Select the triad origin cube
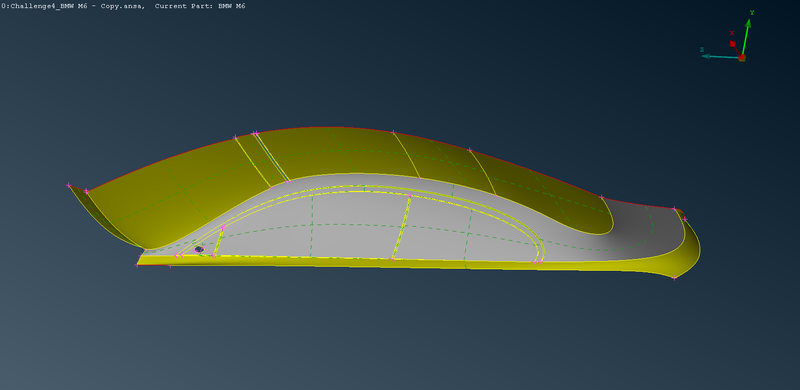Viewport: 800px width, 390px height. (x=742, y=58)
